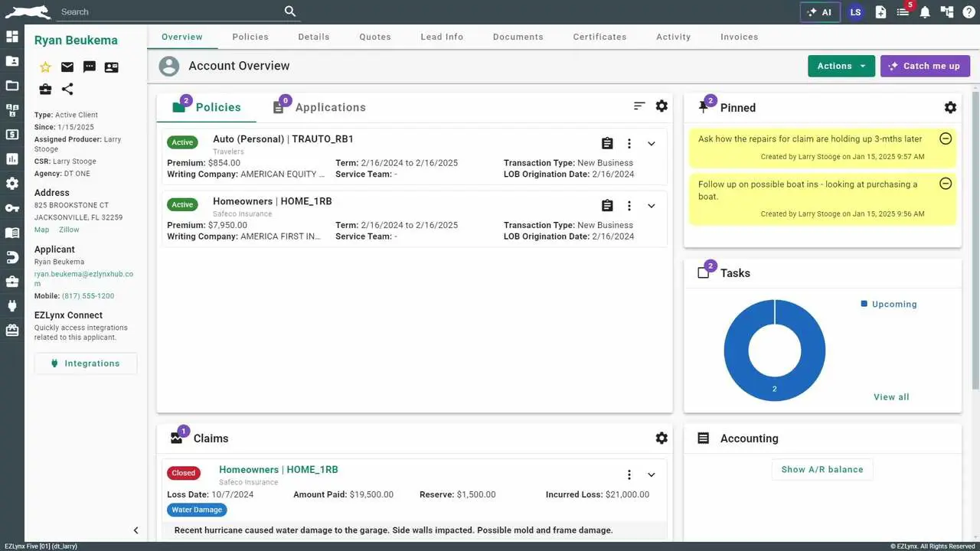The image size is (980, 551).
Task: Unpin the claim repairs note
Action: 946,139
